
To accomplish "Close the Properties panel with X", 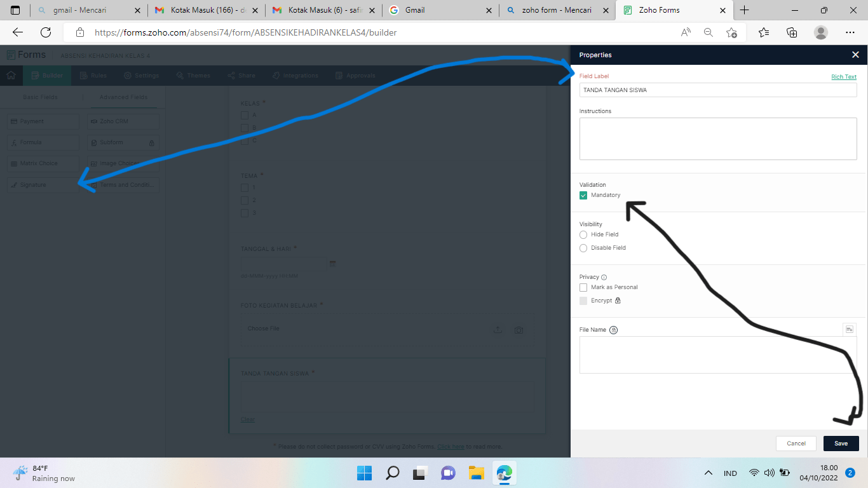I will coord(855,55).
